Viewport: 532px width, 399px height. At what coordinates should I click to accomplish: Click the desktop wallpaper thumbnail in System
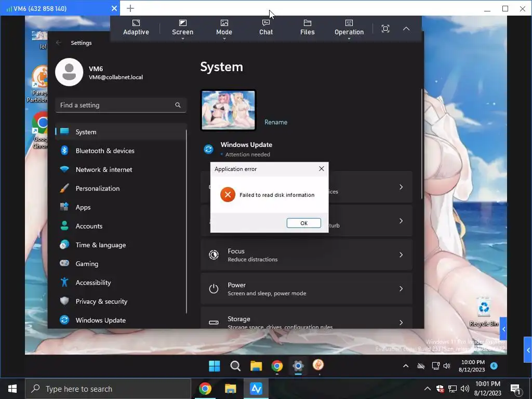click(229, 110)
